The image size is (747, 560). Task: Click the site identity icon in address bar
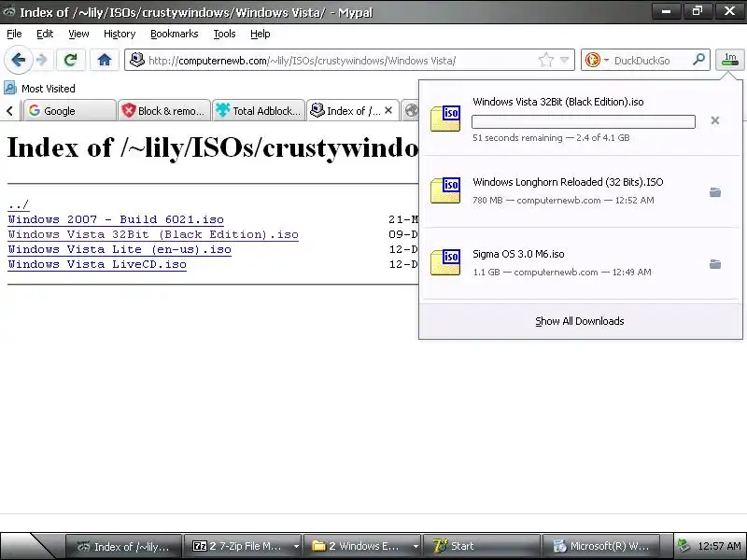(x=137, y=60)
